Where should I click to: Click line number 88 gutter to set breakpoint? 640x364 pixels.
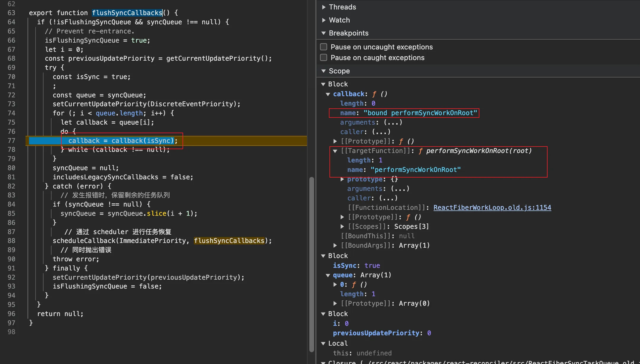click(11, 241)
